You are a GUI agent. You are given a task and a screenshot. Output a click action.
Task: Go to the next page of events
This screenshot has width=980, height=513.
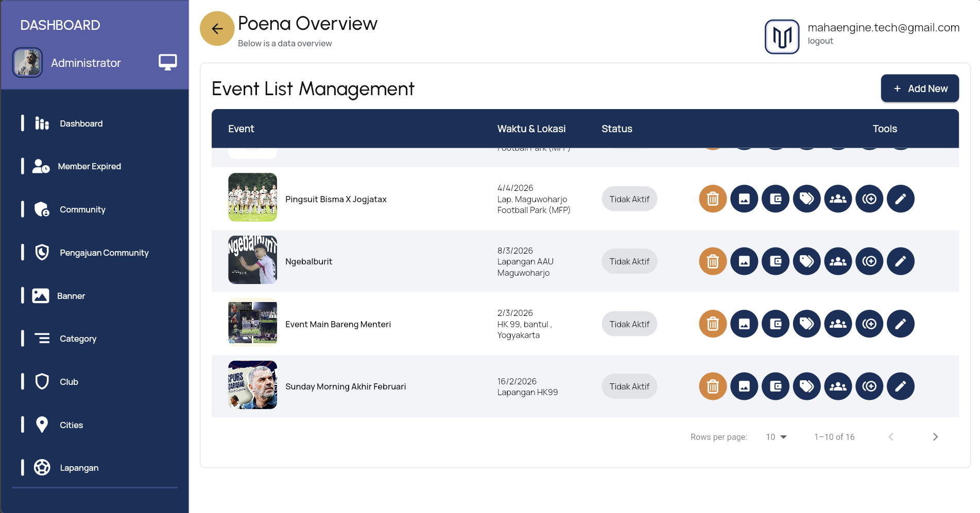pyautogui.click(x=935, y=437)
